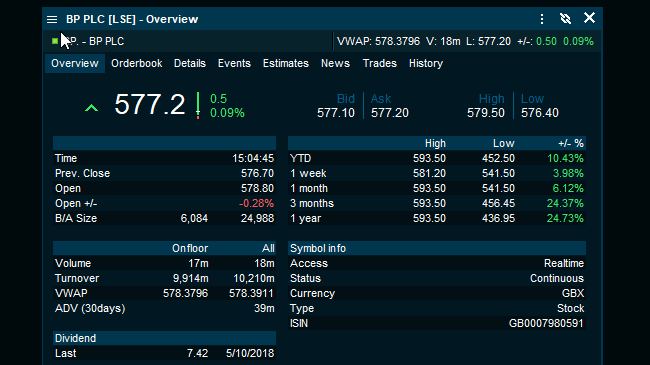Open the three-dot options menu
The image size is (650, 365).
pos(542,19)
